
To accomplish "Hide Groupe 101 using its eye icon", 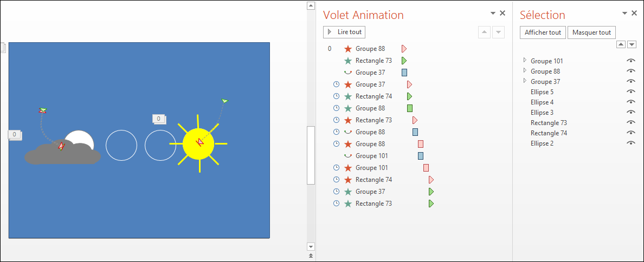I will click(x=631, y=61).
